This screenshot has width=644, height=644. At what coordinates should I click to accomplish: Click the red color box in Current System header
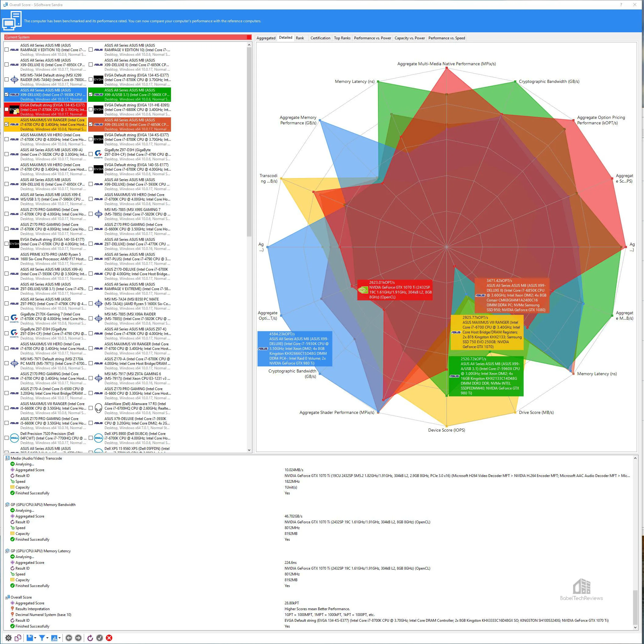(249, 37)
